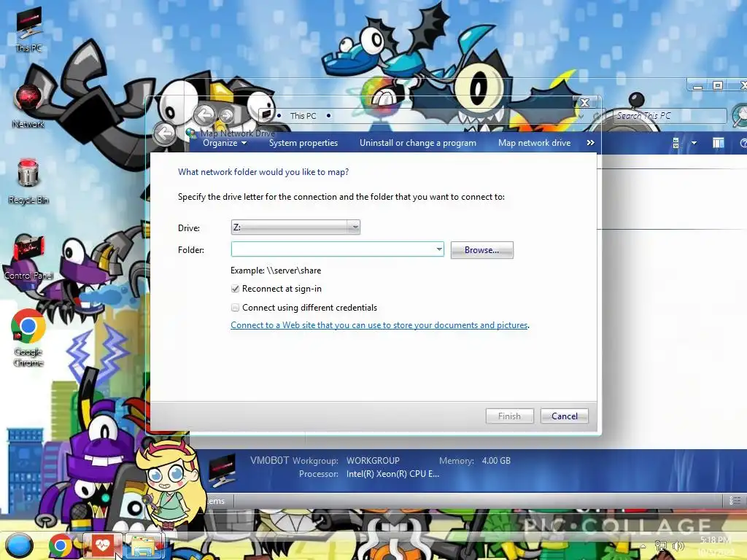The width and height of the screenshot is (747, 560).
Task: Click the Cancel button
Action: (x=564, y=416)
